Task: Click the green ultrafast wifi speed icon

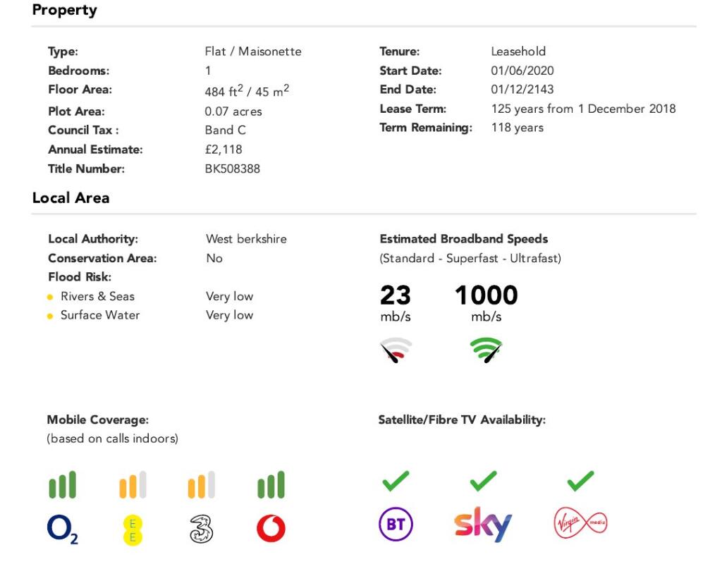Action: coord(487,350)
